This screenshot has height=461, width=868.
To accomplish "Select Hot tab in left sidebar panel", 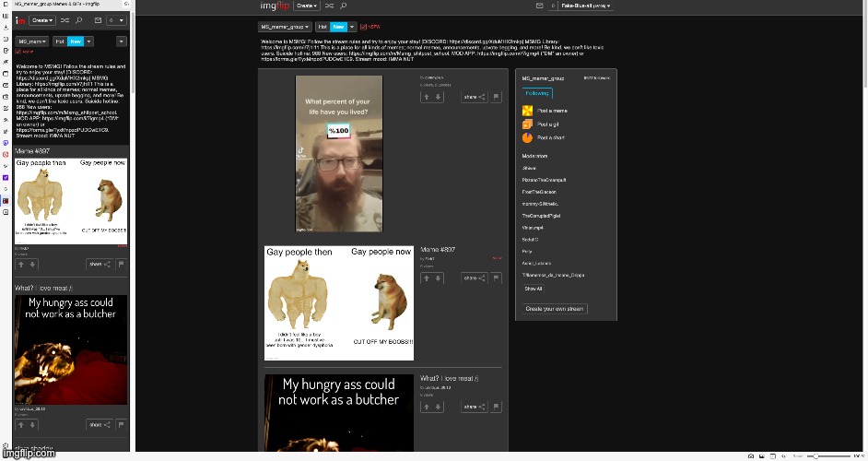I will 60,41.
